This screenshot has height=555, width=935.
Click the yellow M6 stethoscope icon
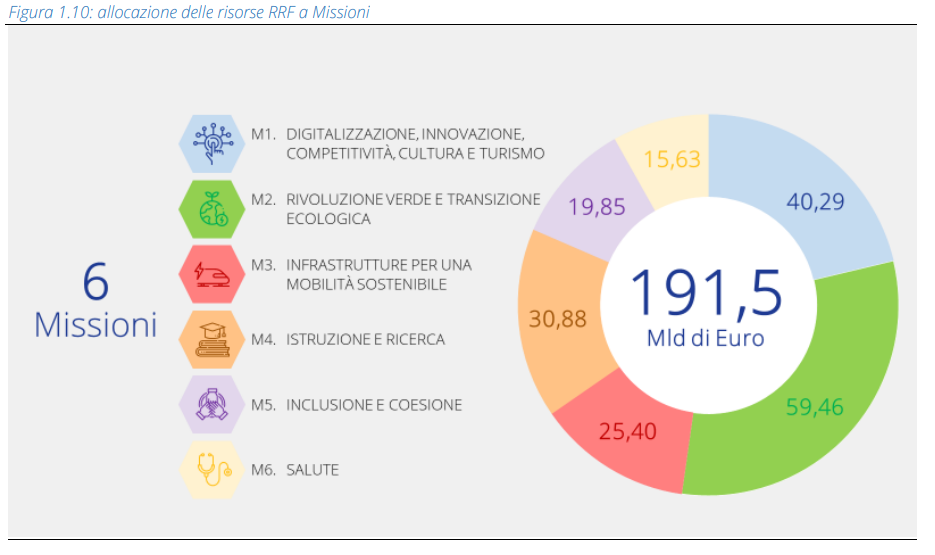click(x=211, y=469)
